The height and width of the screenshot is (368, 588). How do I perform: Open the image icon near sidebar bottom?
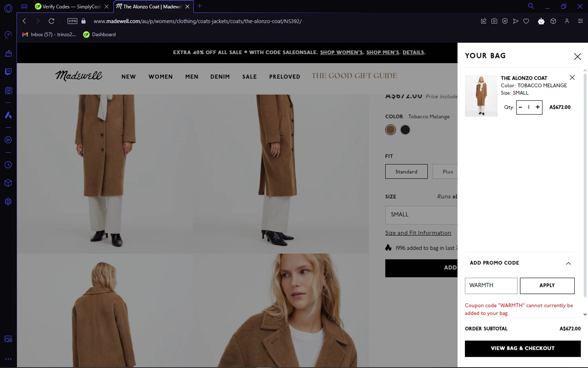[8, 339]
